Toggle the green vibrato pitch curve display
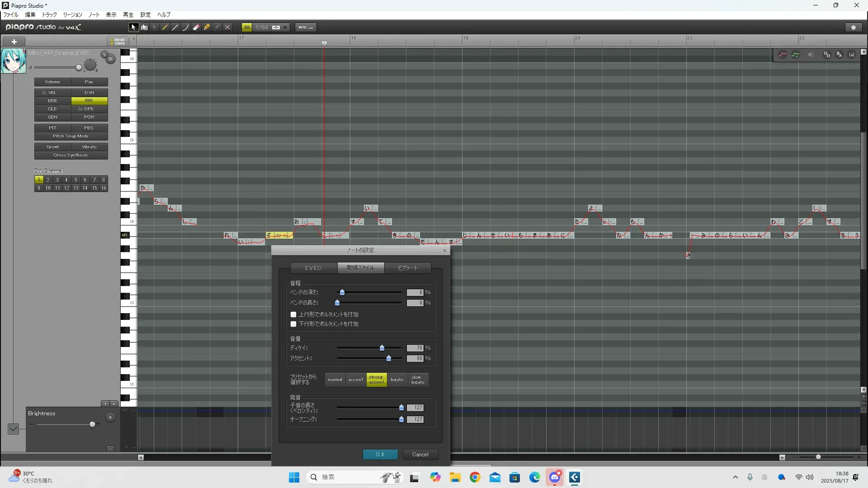Screen dimensions: 868x488 point(796,55)
